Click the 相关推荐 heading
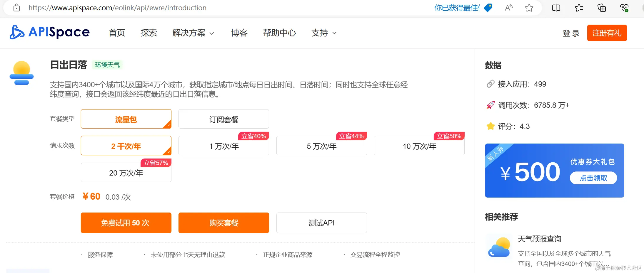This screenshot has width=644, height=273. point(501,217)
